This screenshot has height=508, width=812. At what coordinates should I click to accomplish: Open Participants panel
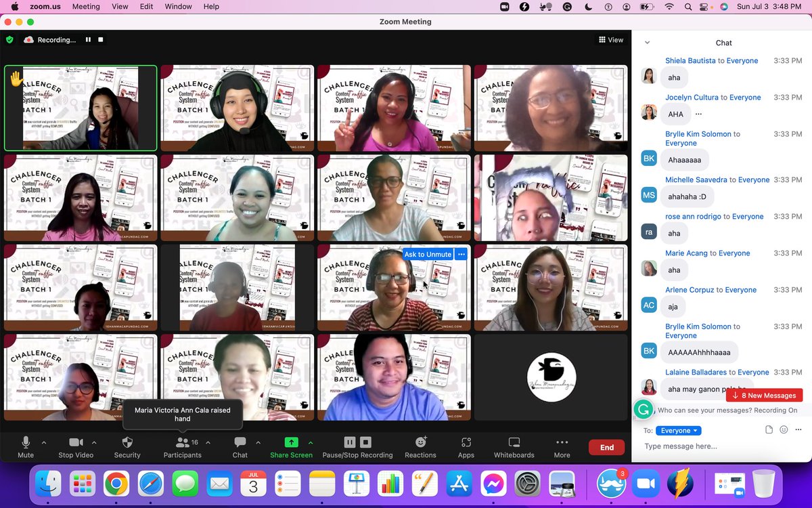click(182, 447)
